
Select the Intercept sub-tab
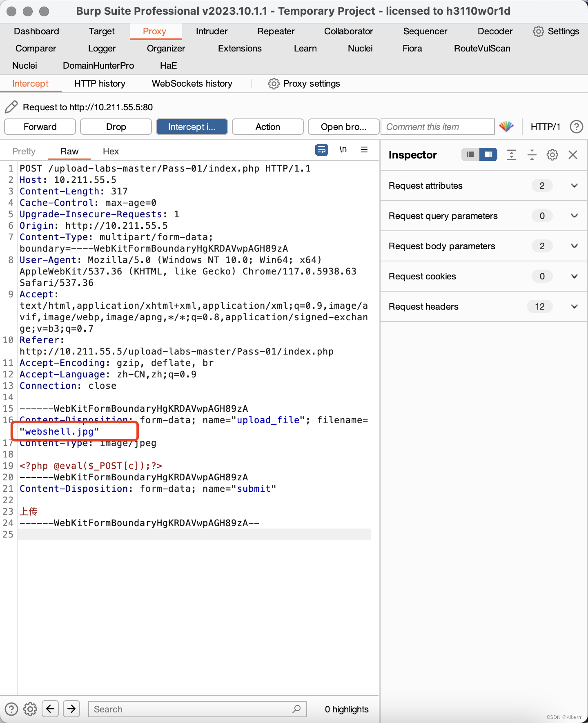(x=30, y=84)
